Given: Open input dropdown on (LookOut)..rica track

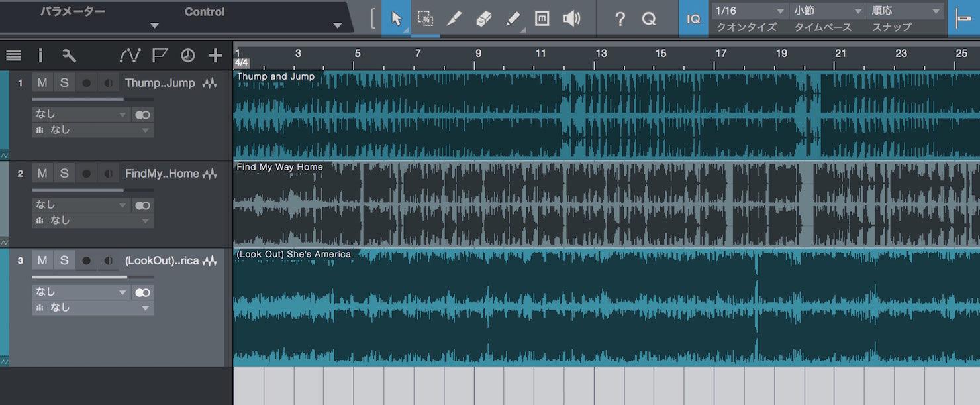Looking at the screenshot, I should (x=81, y=292).
